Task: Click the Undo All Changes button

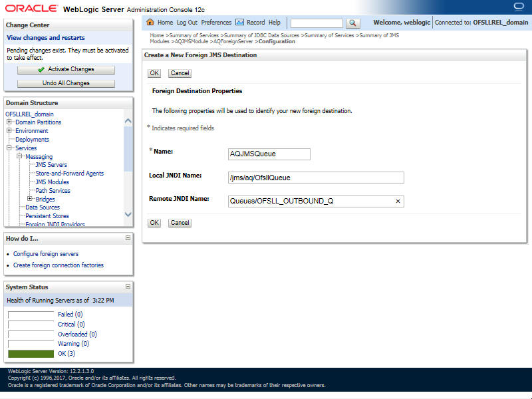Action: tap(66, 83)
